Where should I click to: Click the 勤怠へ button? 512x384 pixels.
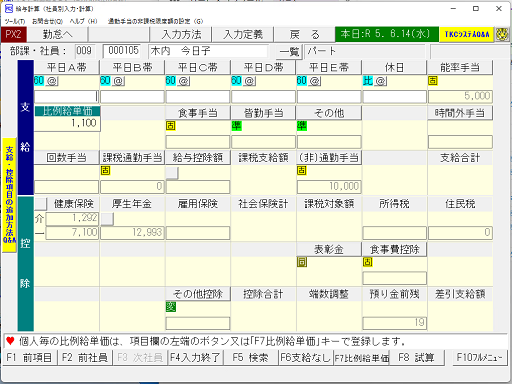tap(57, 34)
